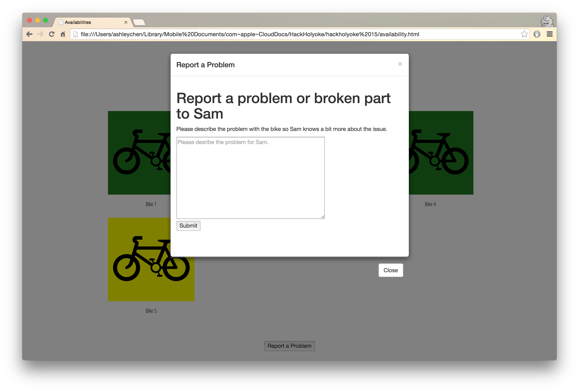Open the Chrome hamburger menu

point(550,34)
